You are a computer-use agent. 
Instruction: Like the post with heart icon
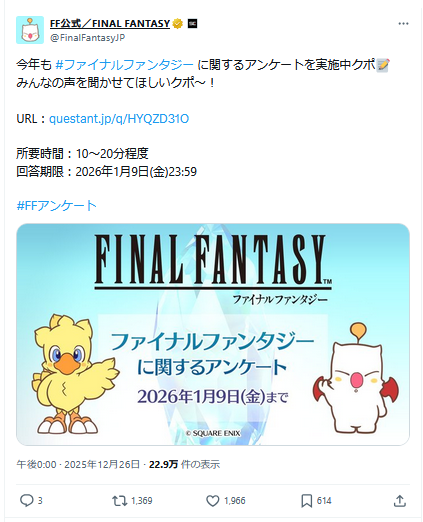212,501
